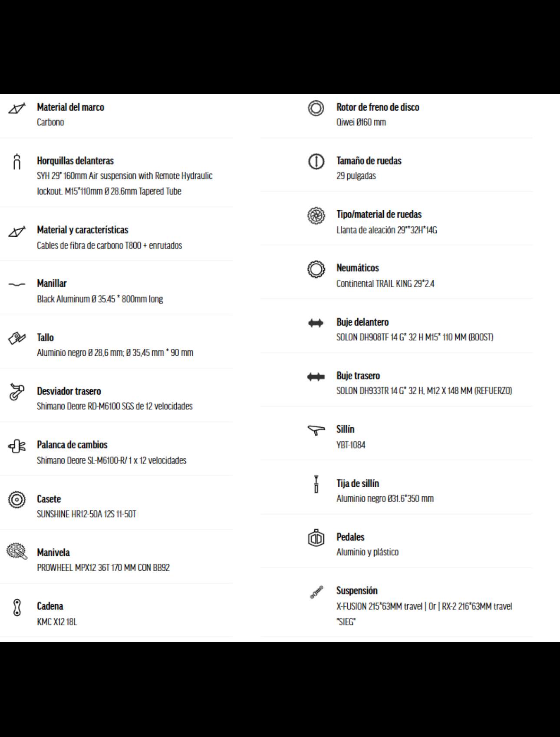Click the pedal icon next to Pedales
This screenshot has width=560, height=737.
(316, 538)
